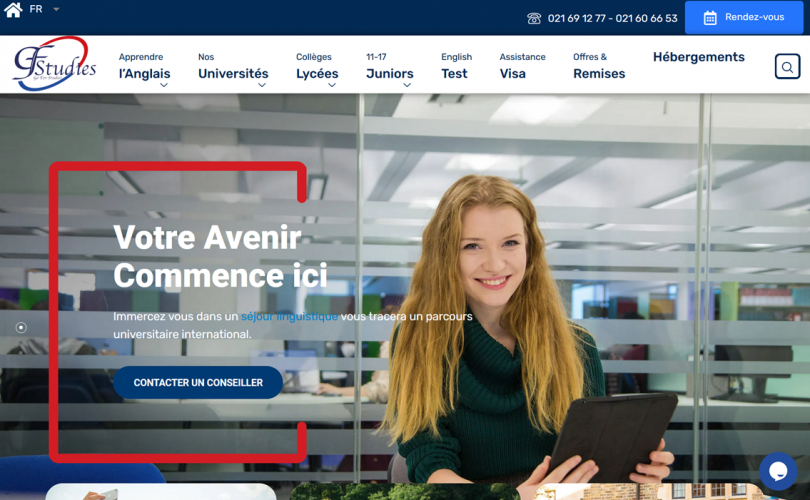Open the Apprendre l'Anglais menu
810x500 pixels.
coord(145,66)
